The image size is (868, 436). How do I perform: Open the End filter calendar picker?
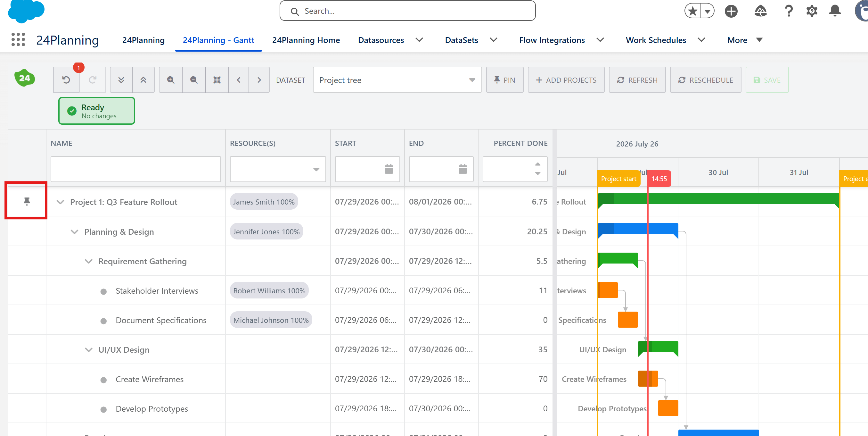click(x=463, y=169)
